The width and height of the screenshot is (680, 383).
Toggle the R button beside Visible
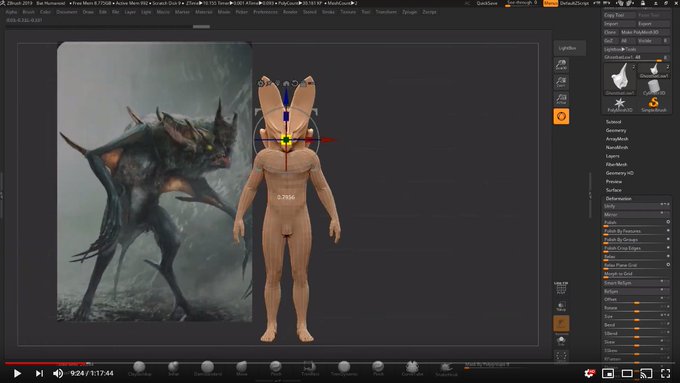pyautogui.click(x=665, y=41)
